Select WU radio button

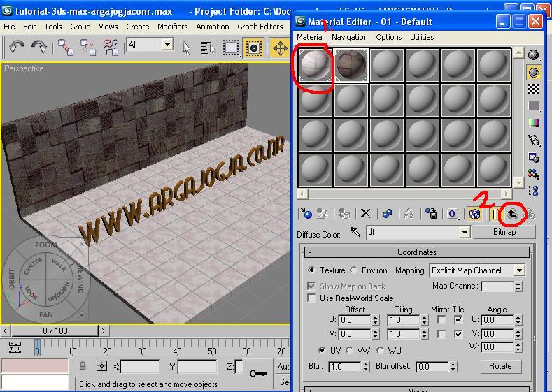click(x=379, y=350)
